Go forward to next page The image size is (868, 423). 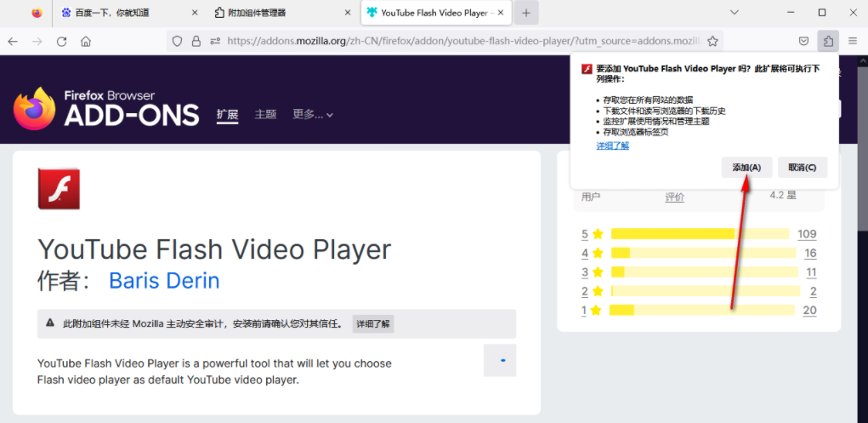coord(37,41)
